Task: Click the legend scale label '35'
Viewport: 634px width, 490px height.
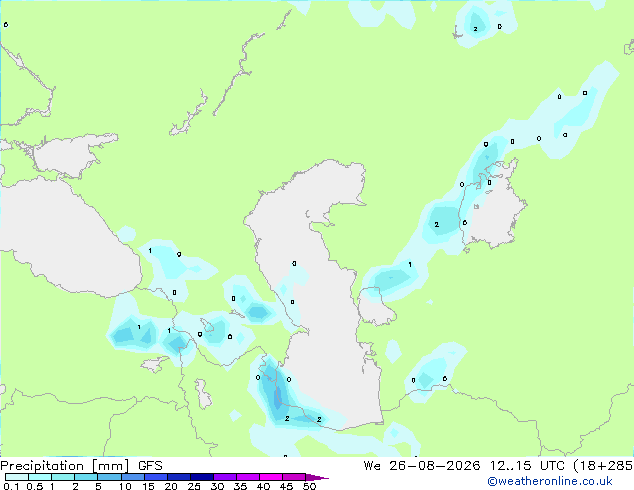Action: (x=240, y=486)
